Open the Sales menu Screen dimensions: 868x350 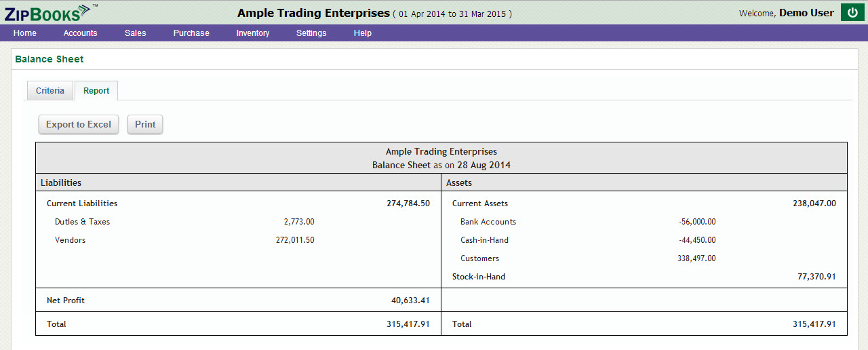click(x=135, y=33)
